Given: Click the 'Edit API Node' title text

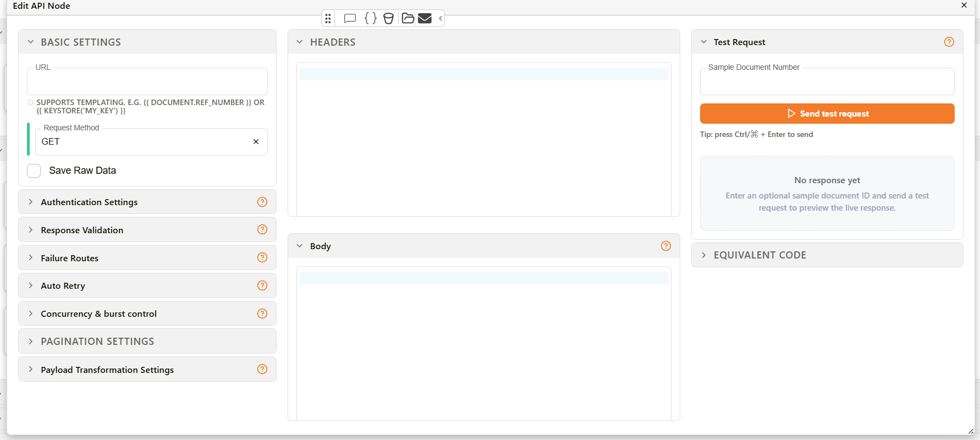Looking at the screenshot, I should click(x=41, y=5).
